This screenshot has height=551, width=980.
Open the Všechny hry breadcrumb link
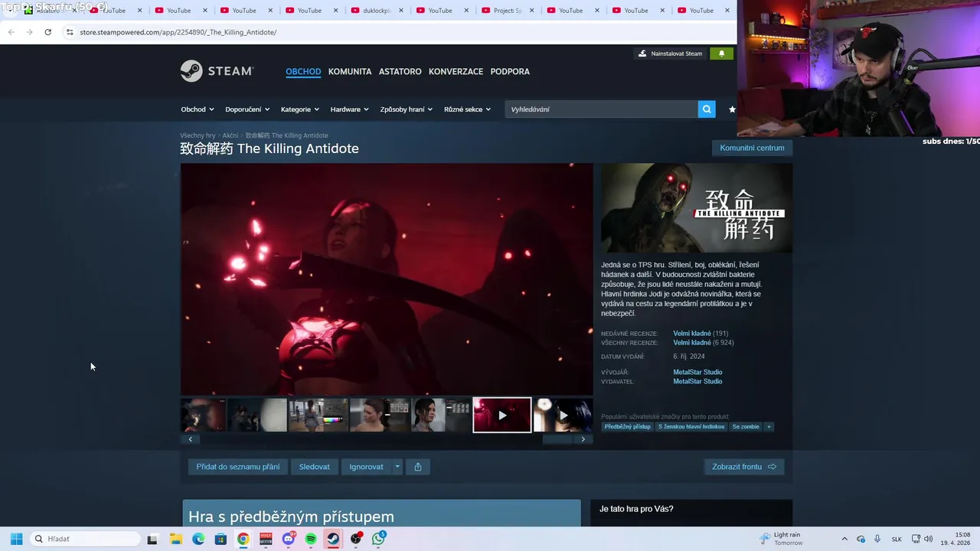tap(198, 135)
